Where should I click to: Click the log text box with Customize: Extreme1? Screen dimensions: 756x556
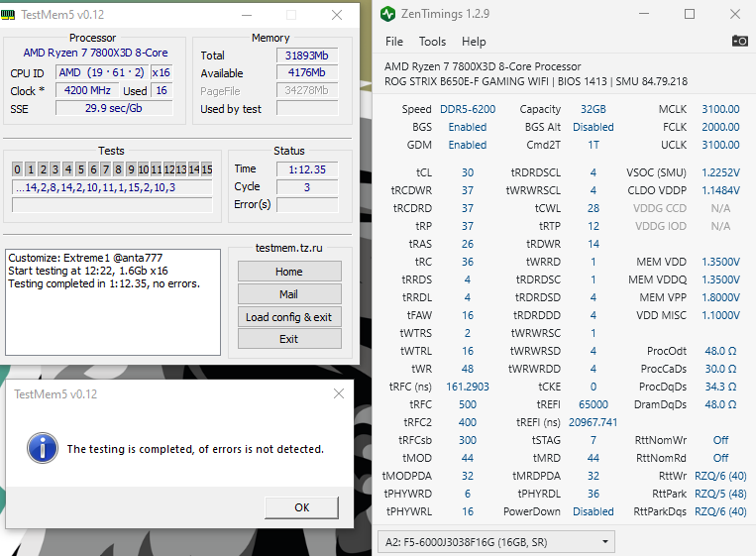pos(113,302)
